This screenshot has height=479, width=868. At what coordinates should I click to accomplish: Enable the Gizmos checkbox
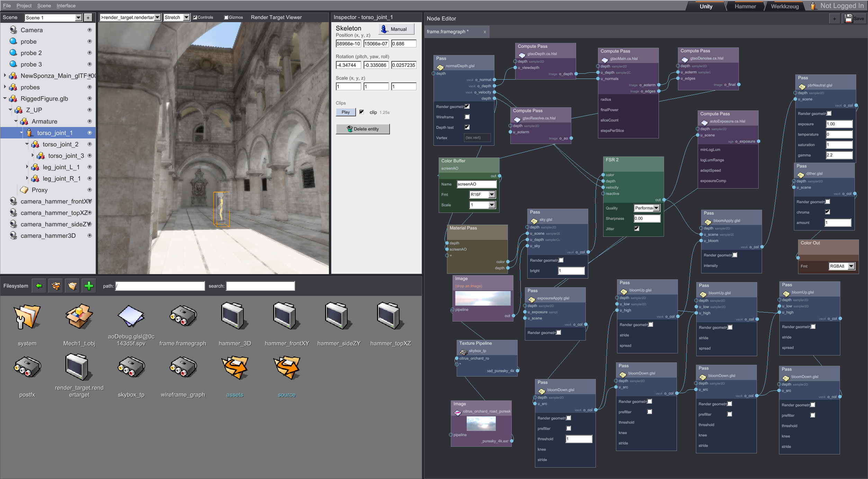click(x=226, y=17)
